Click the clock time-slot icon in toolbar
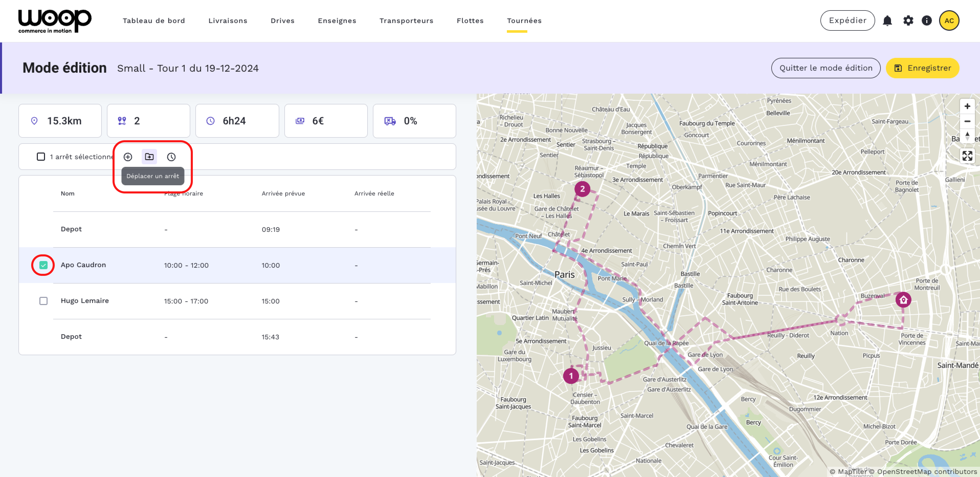980x477 pixels. click(171, 157)
